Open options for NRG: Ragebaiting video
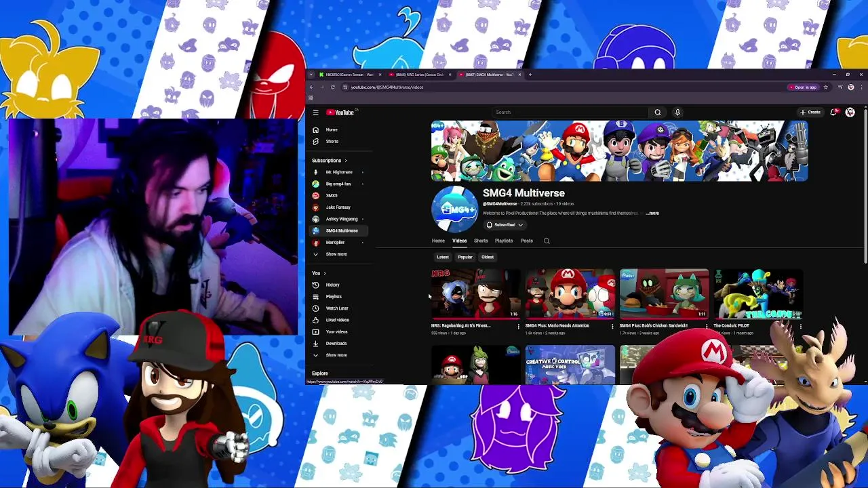The height and width of the screenshot is (488, 868). pyautogui.click(x=518, y=326)
